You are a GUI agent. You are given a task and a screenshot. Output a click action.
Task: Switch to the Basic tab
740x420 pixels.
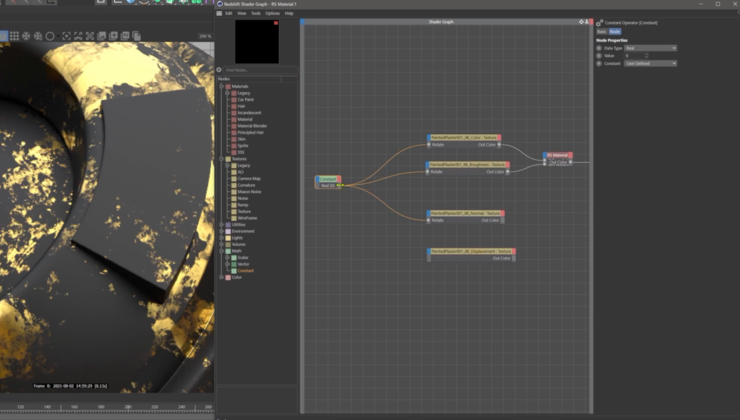[x=602, y=32]
